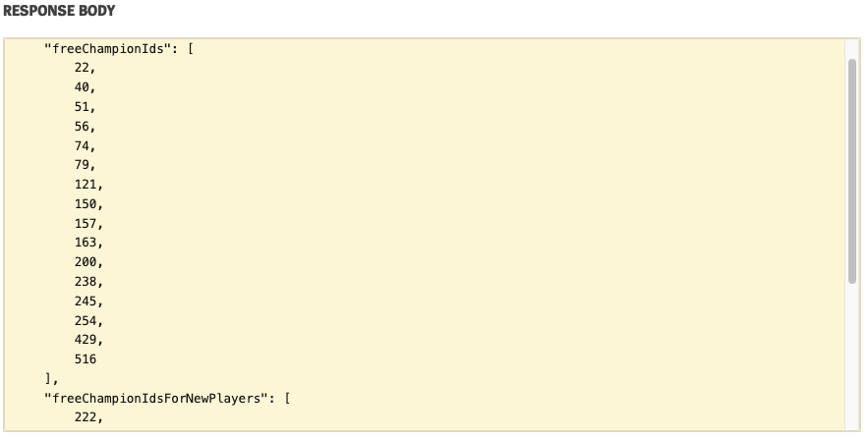The height and width of the screenshot is (439, 868).
Task: Place cursor on value 74
Action: 82,145
